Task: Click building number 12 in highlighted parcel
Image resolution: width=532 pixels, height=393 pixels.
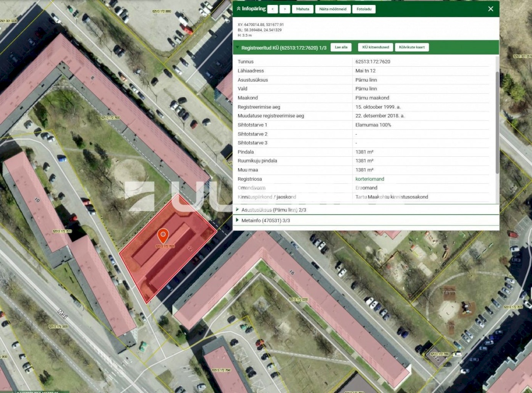Action: click(x=190, y=249)
